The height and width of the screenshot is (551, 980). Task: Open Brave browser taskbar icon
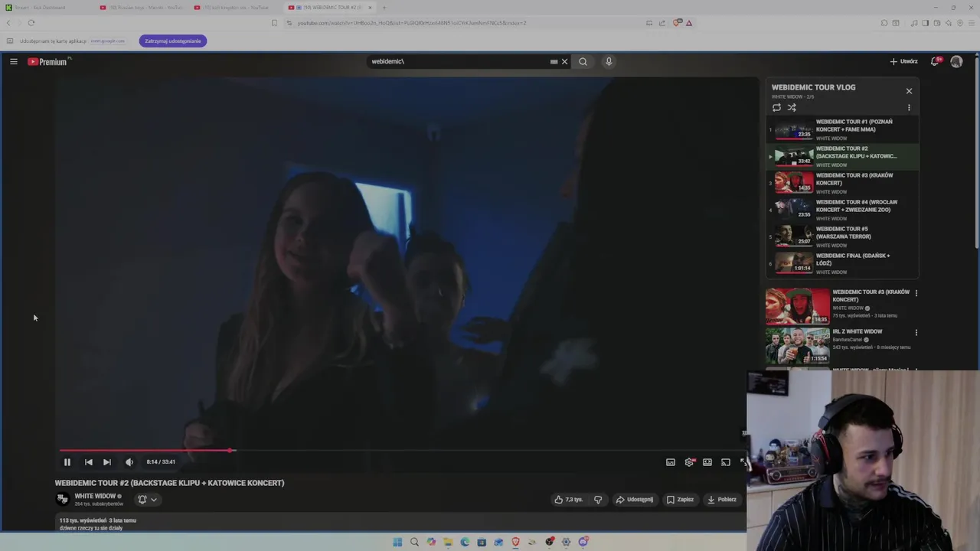[515, 542]
